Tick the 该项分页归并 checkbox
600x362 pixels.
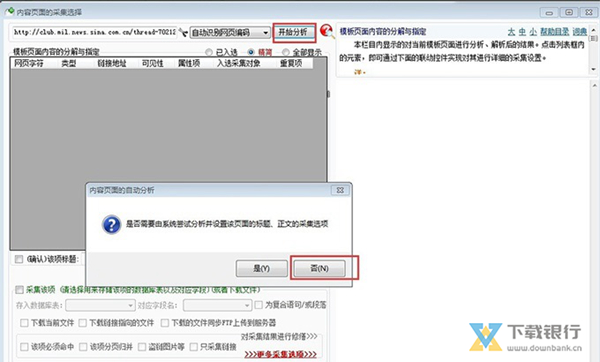(x=83, y=347)
